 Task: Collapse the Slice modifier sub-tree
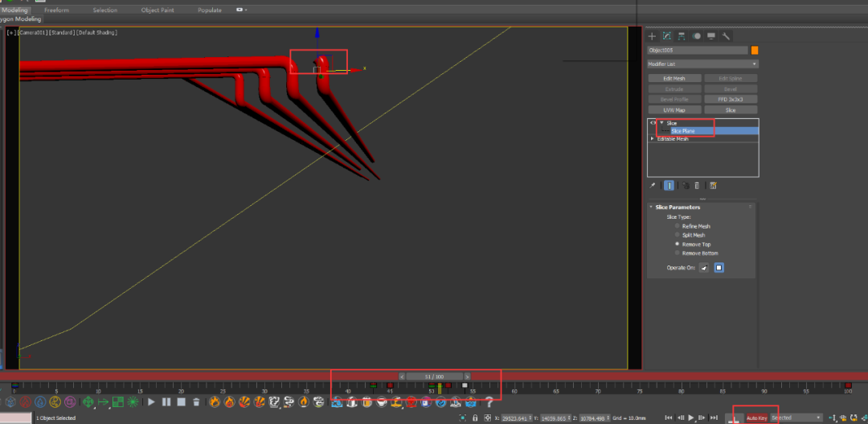[x=661, y=122]
